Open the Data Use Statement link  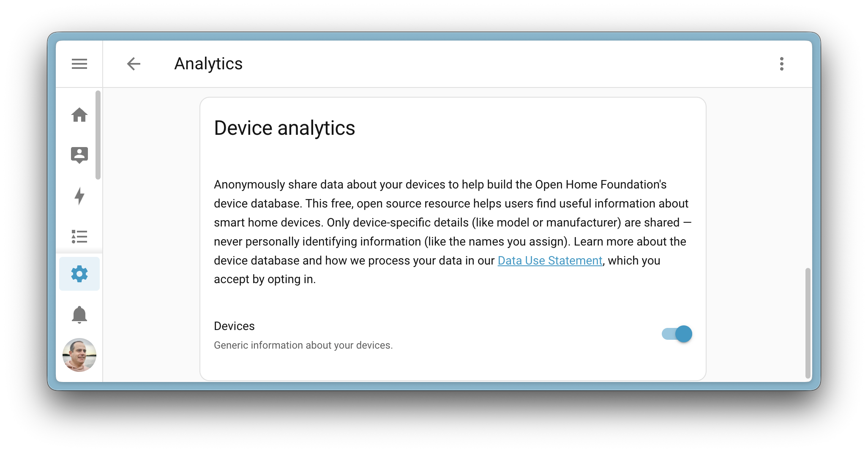coord(549,261)
